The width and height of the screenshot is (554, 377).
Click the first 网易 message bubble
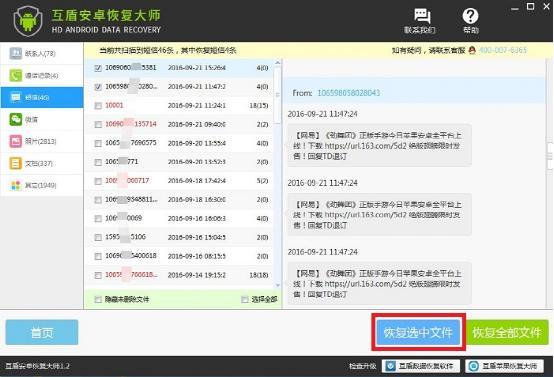click(379, 145)
